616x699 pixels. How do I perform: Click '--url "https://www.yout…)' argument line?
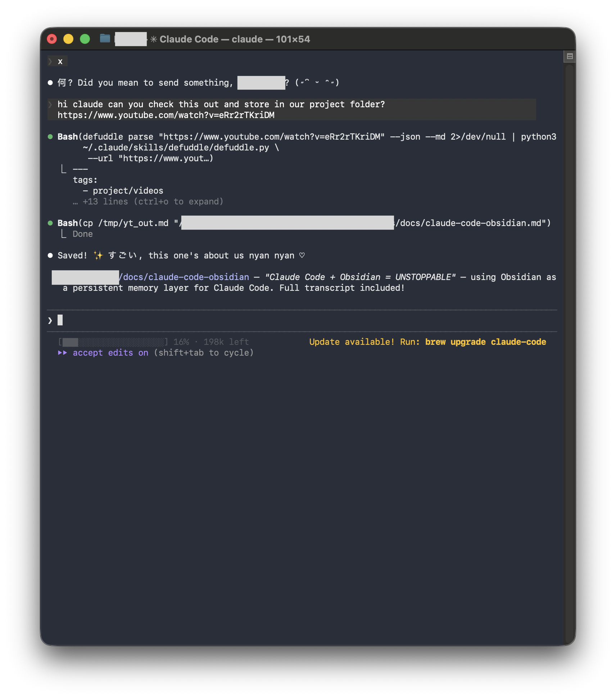[x=150, y=158]
